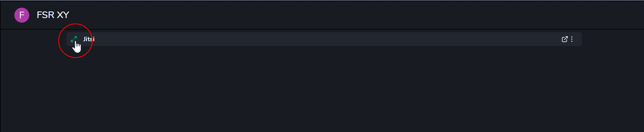Click the green expand arrows icon
Viewport: 644px width, 132px height.
[74, 39]
